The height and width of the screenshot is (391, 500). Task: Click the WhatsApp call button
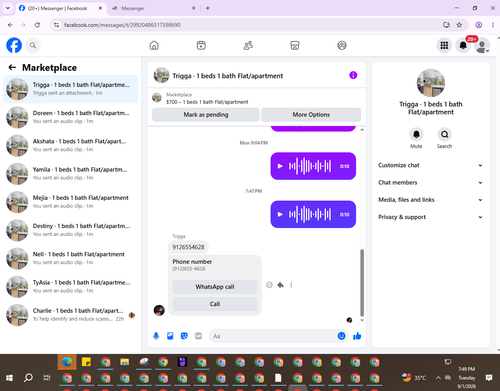click(x=215, y=287)
